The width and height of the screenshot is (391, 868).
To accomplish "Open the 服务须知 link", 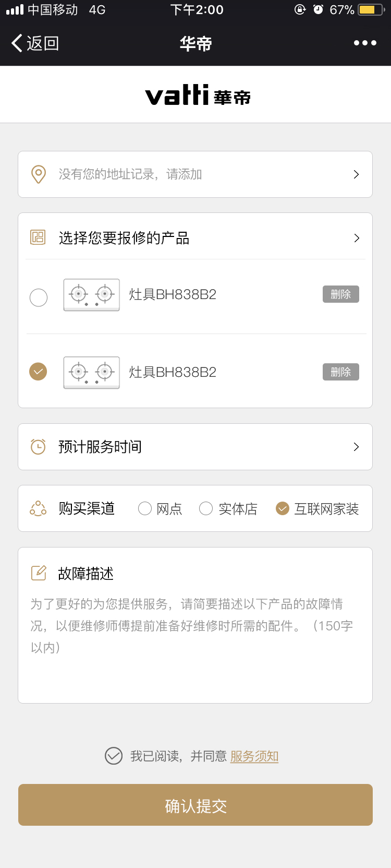I will [254, 756].
